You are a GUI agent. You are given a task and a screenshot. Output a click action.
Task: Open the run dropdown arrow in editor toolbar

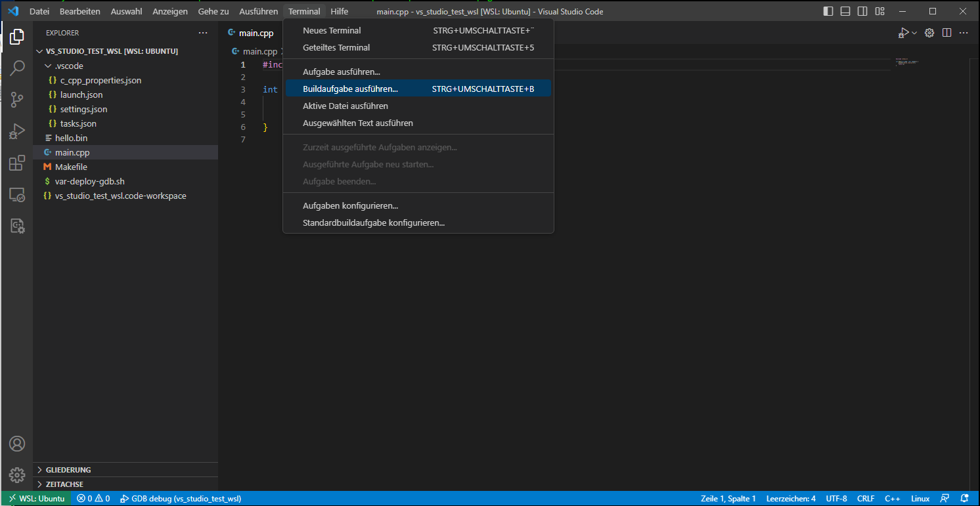point(914,33)
